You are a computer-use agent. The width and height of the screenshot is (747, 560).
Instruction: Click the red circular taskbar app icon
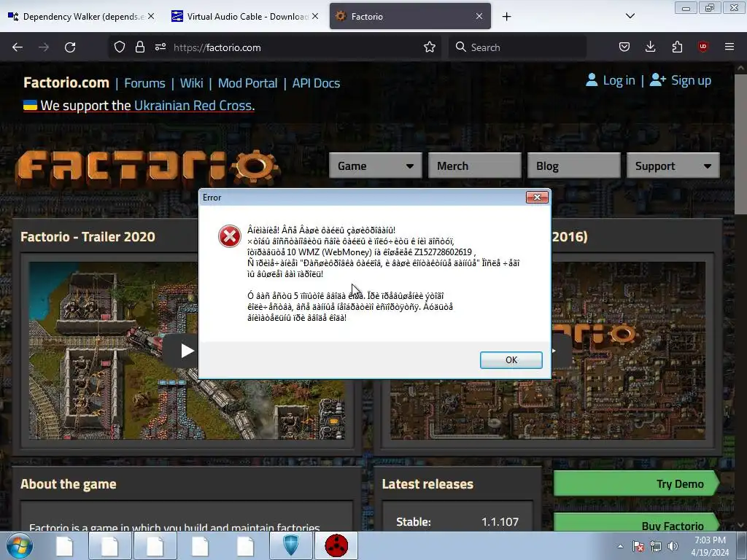[336, 545]
